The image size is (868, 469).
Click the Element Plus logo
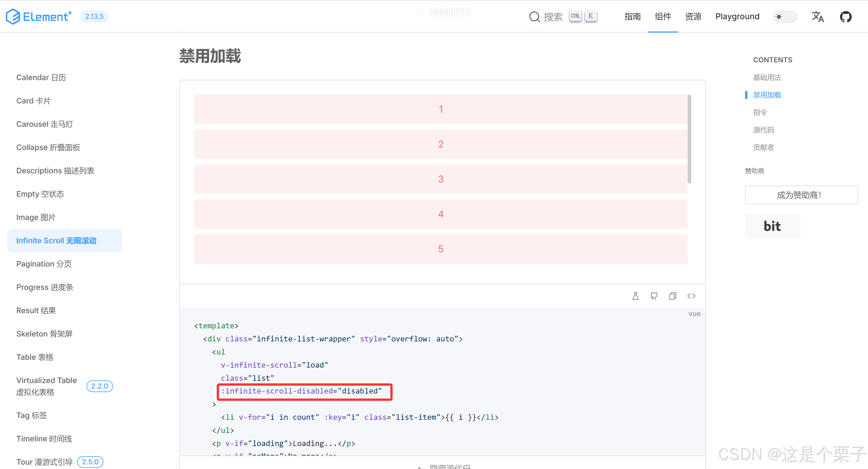(x=39, y=16)
